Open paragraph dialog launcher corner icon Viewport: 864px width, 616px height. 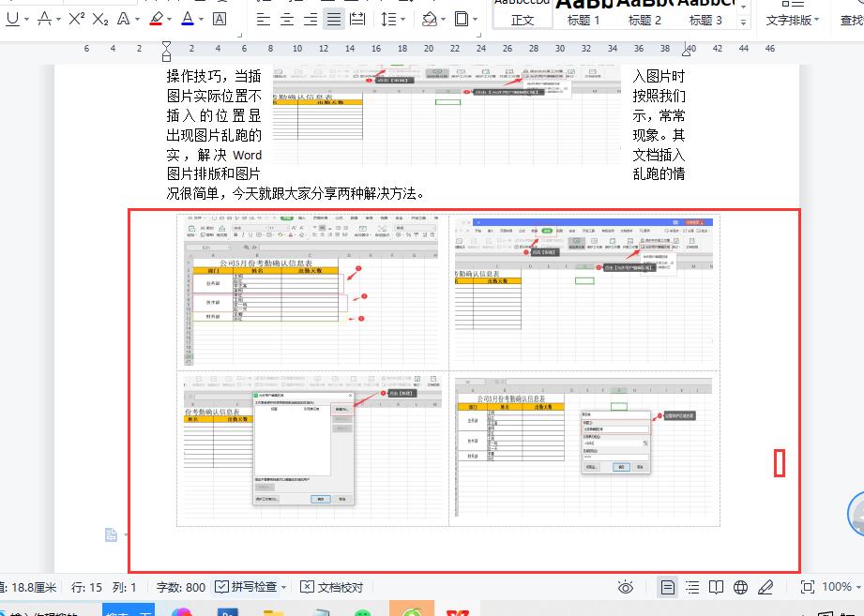pos(478,36)
